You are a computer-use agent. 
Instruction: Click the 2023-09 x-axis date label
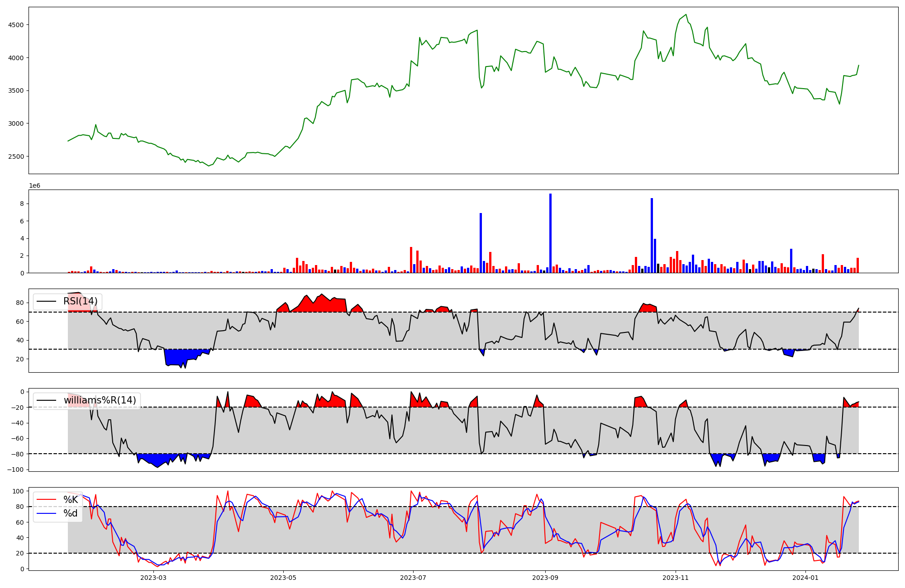pos(545,578)
